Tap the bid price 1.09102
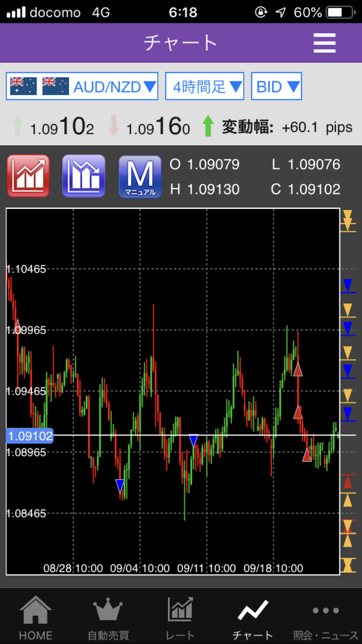362x644 pixels. 62,127
